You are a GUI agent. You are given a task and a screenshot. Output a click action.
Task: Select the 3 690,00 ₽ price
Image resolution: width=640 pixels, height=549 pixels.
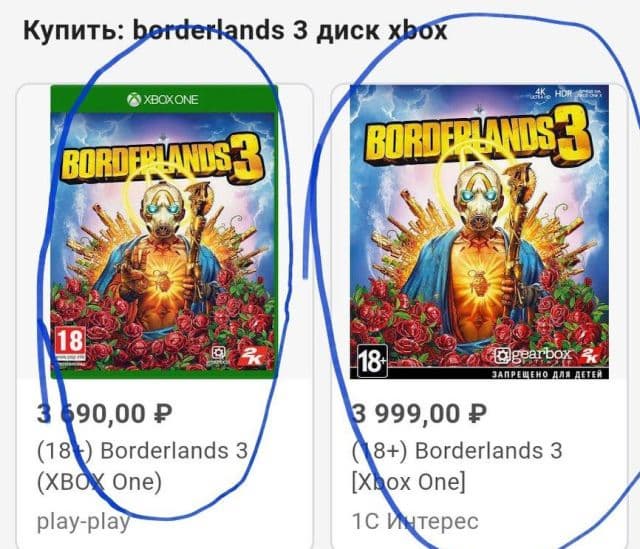[x=104, y=413]
